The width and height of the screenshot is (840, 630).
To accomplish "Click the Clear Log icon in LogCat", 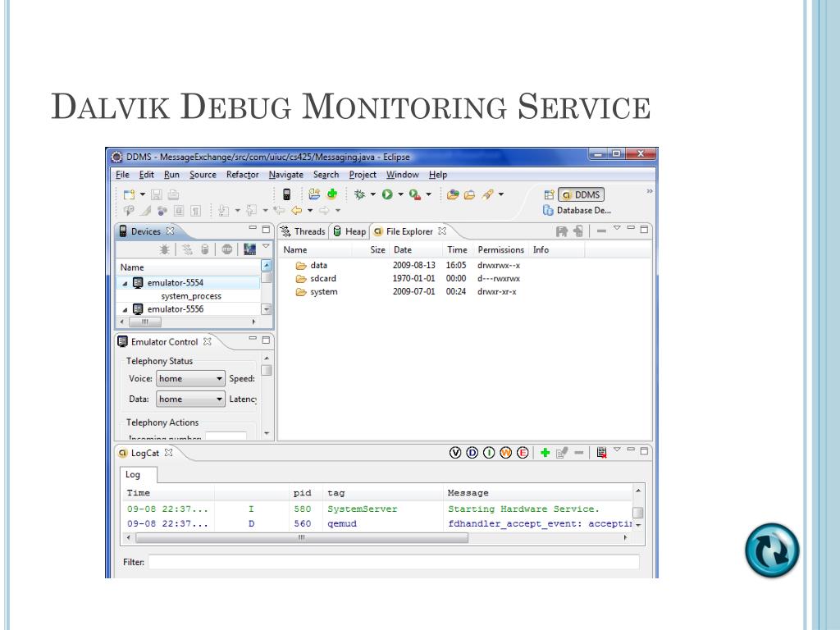I will (601, 453).
